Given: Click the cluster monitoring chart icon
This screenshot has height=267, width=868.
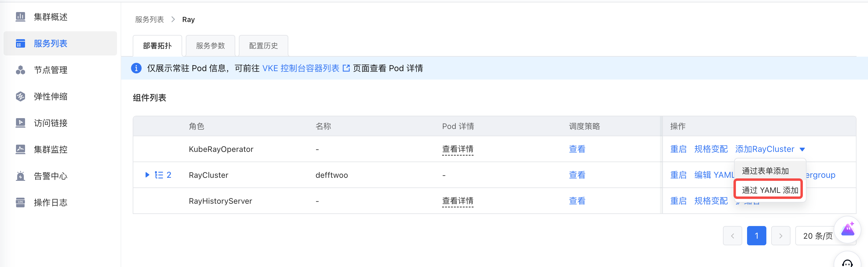Looking at the screenshot, I should (21, 149).
